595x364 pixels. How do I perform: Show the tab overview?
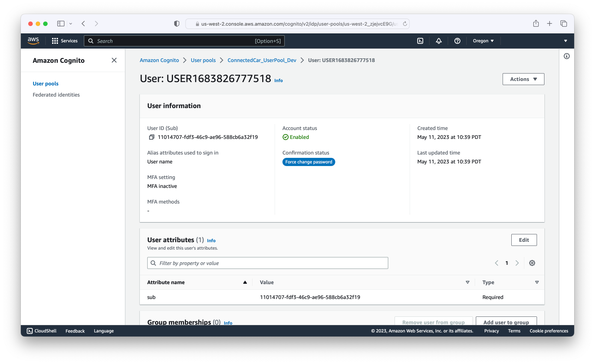(564, 23)
